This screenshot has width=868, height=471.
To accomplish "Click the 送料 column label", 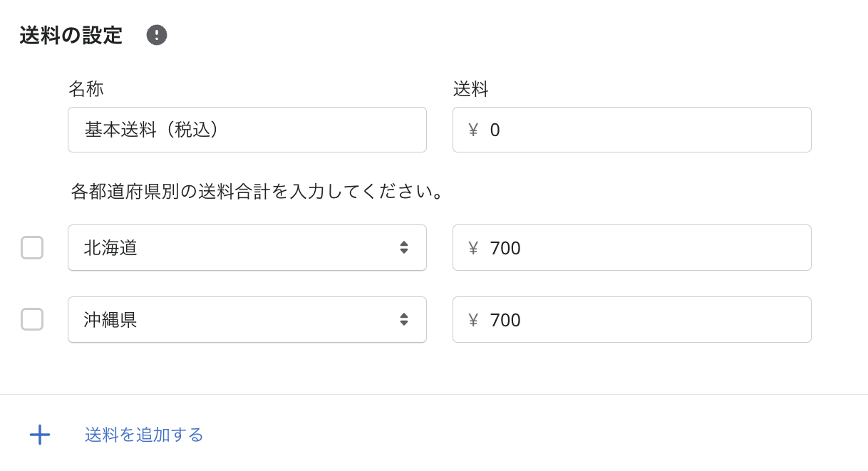I will pos(470,89).
